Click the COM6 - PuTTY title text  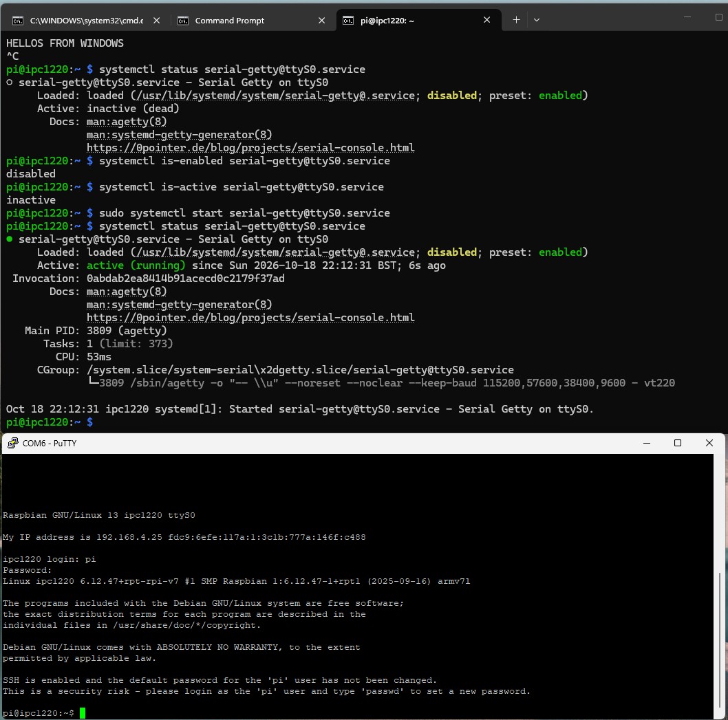pos(50,444)
